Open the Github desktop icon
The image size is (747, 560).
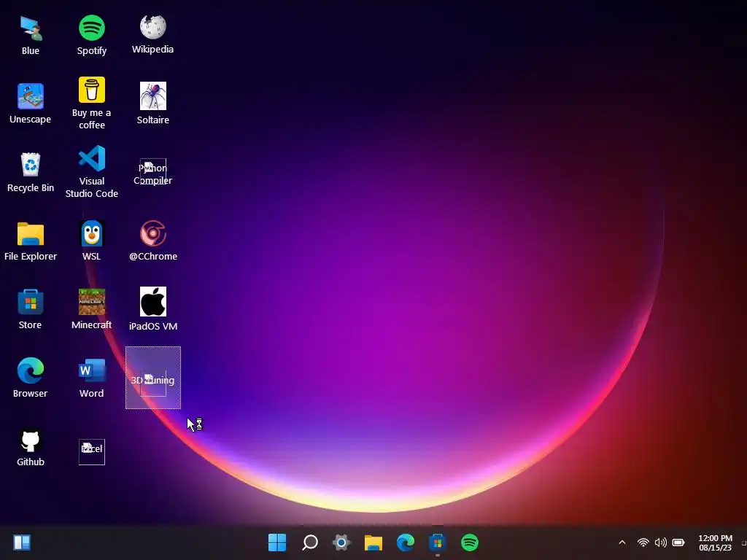pos(31,447)
